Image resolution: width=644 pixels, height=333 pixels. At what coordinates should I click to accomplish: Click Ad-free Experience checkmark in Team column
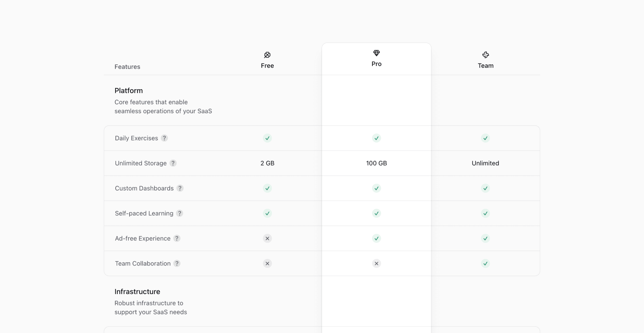(485, 238)
